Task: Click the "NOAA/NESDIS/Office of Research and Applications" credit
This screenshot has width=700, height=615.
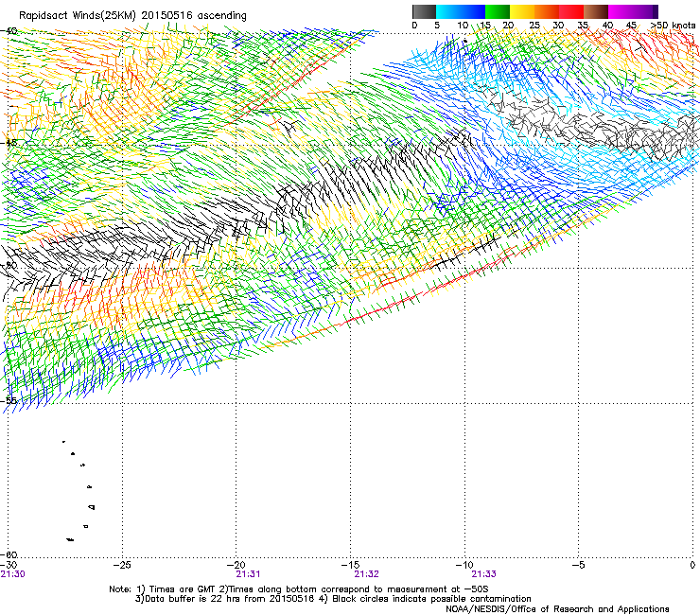Action: 557,609
